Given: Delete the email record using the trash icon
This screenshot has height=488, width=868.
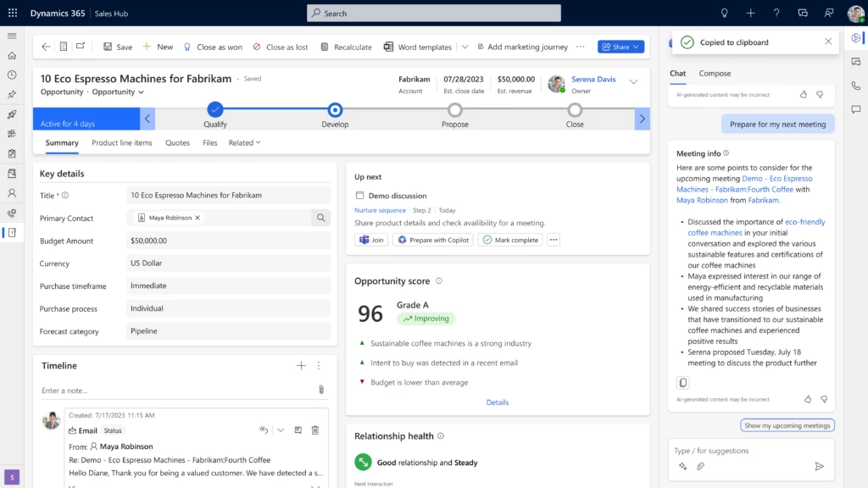Looking at the screenshot, I should click(x=314, y=430).
